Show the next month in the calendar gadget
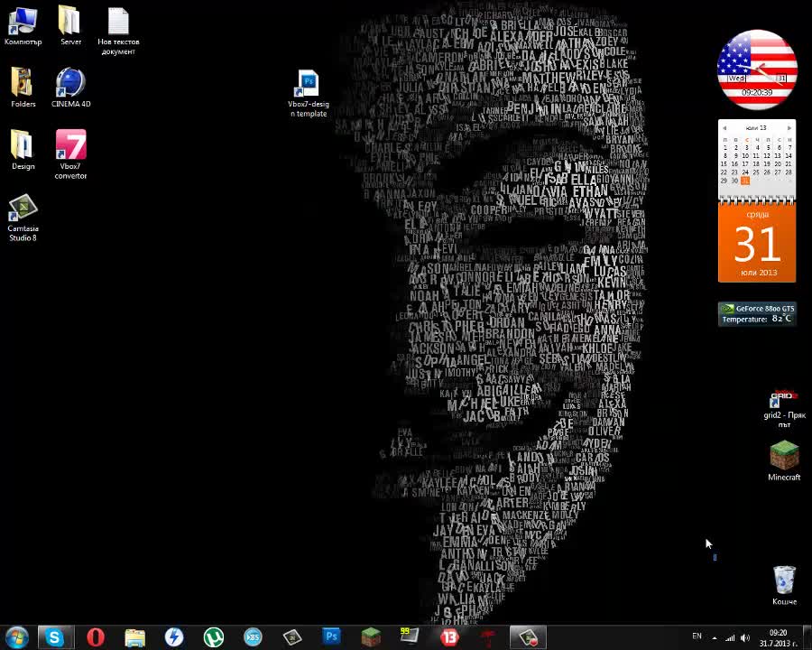 click(x=789, y=128)
